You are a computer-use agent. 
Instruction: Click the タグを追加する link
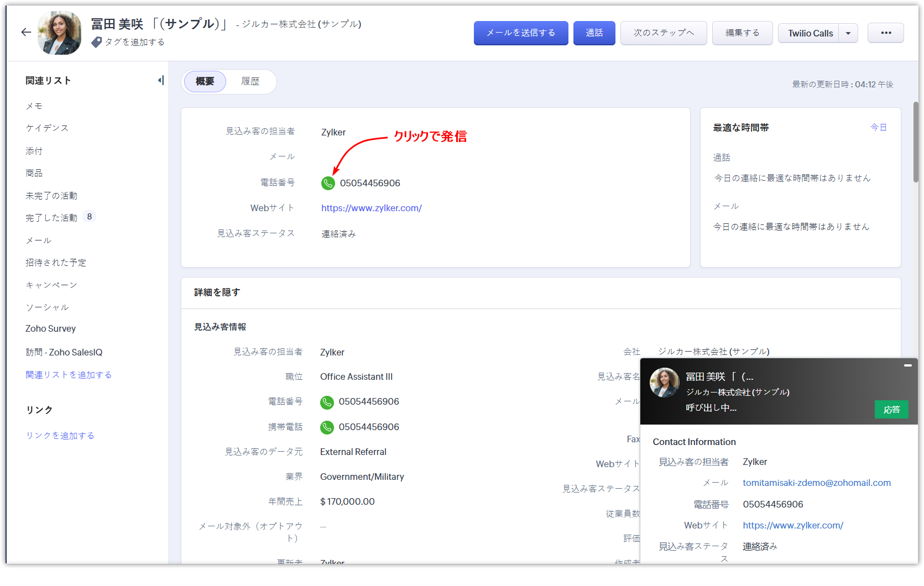tap(135, 42)
